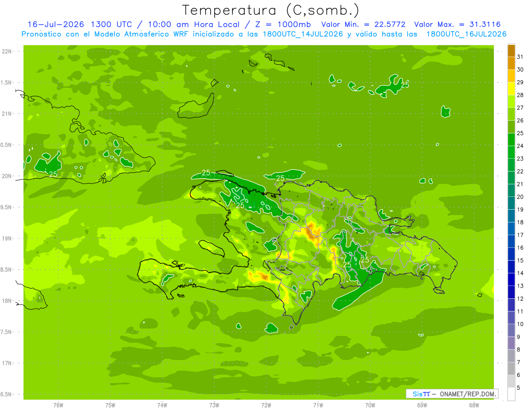The image size is (532, 411).
Task: Click latitude axis label "19N"
Action: 6,238
